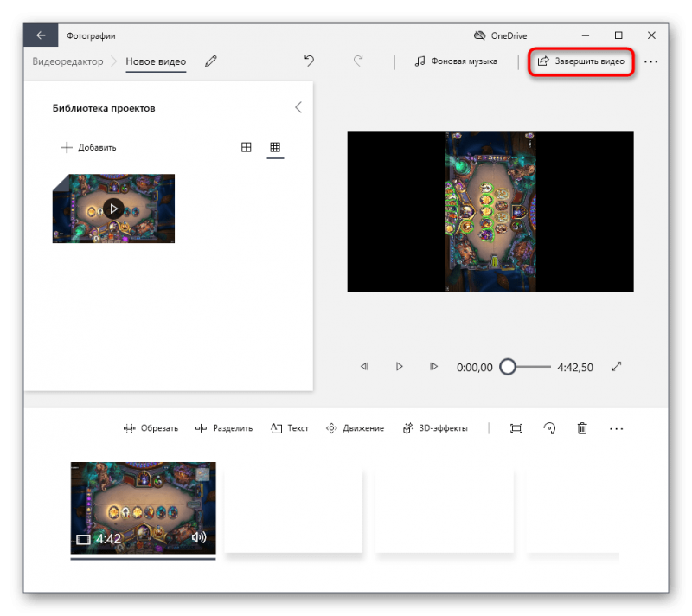Image resolution: width=692 pixels, height=616 pixels.
Task: Maximize the Фотографии window
Action: 618,35
